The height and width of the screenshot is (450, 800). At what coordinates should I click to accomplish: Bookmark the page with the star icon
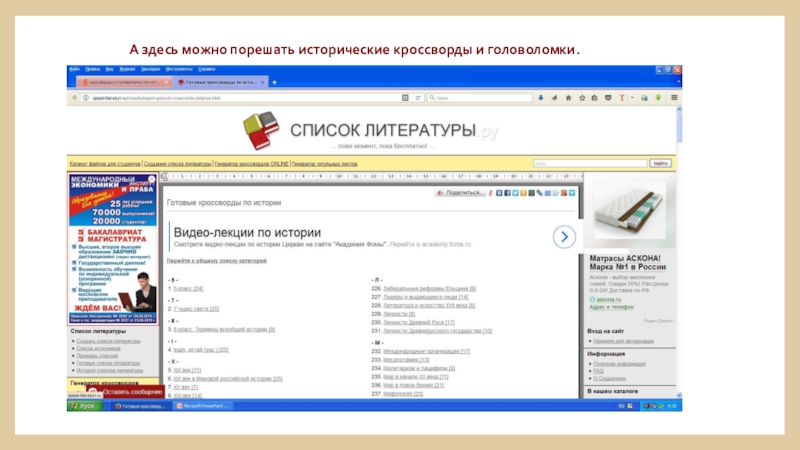click(x=582, y=98)
